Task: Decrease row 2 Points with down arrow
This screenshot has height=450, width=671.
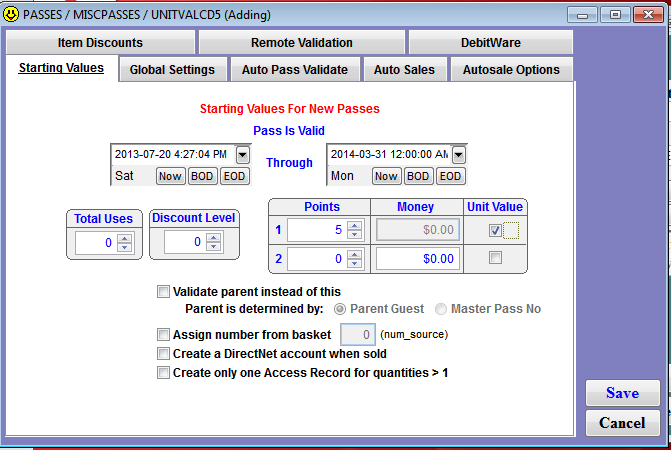Action: click(354, 263)
